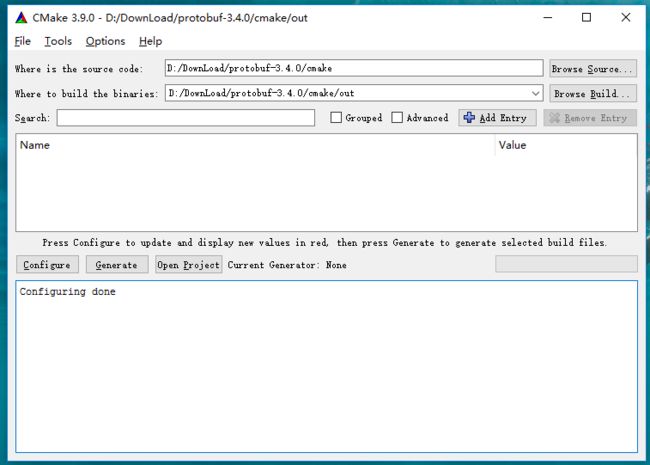Enable the Advanced checkbox
The height and width of the screenshot is (465, 650).
pyautogui.click(x=397, y=118)
